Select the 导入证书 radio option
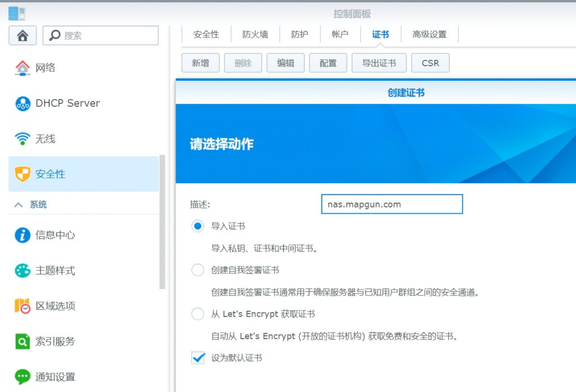 197,226
